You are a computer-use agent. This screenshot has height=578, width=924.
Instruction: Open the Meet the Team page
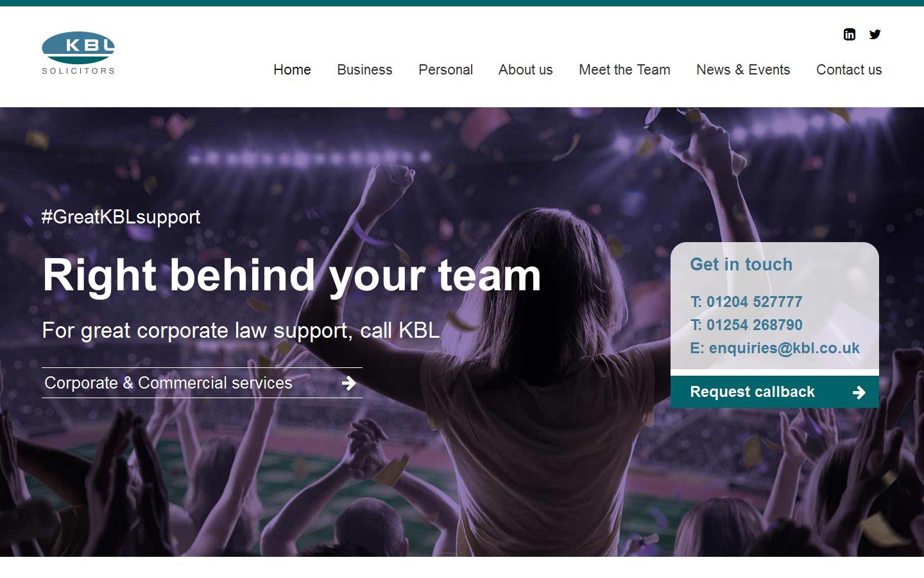tap(624, 70)
